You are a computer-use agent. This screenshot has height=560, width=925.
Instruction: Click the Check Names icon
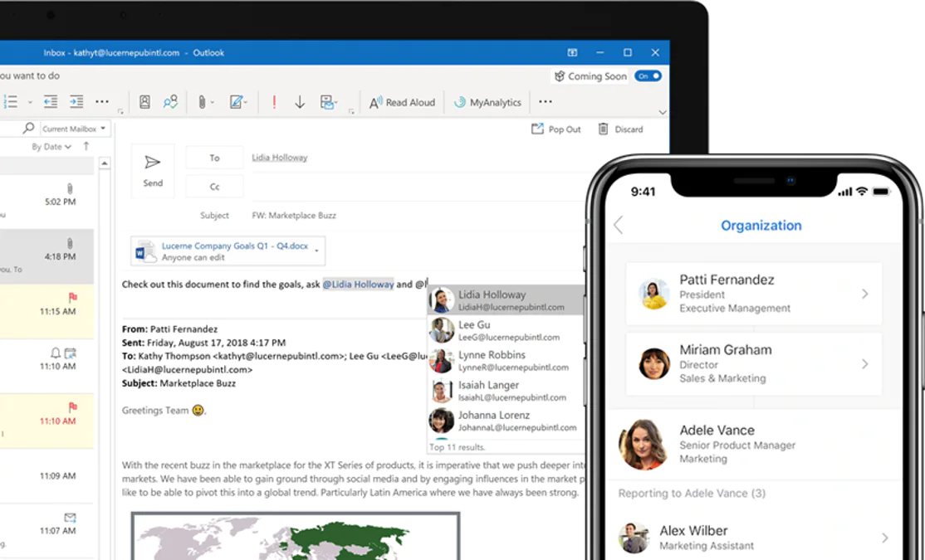(170, 102)
